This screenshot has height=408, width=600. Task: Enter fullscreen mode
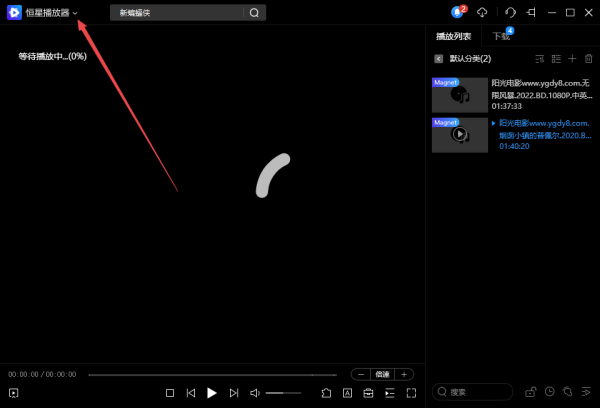tap(411, 393)
